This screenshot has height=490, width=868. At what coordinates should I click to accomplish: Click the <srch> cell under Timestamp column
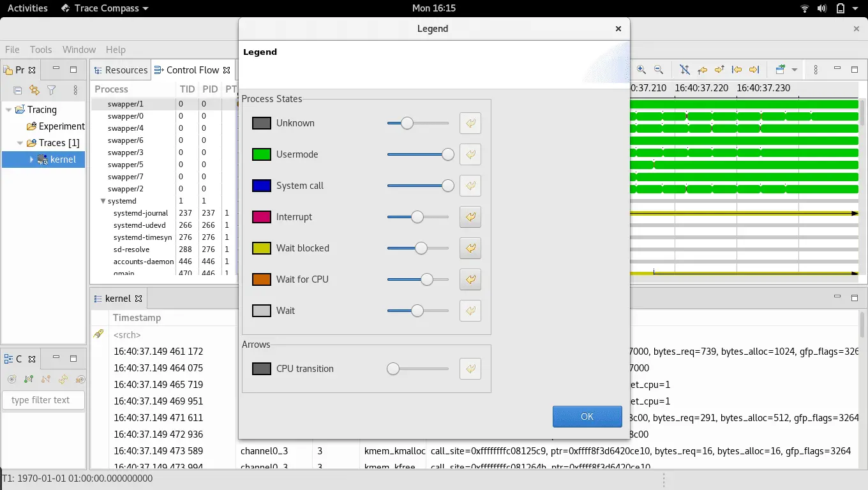[173, 335]
